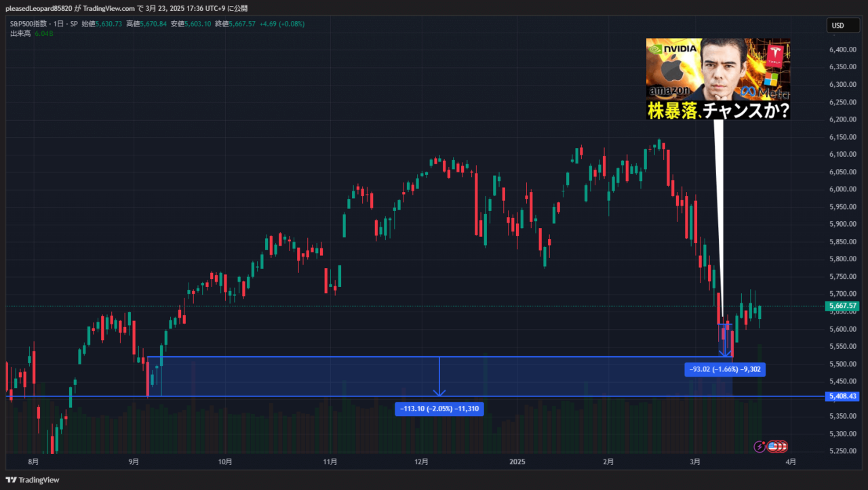Select the -113.10 (-2.05%) measurement label
The width and height of the screenshot is (868, 490).
tap(439, 409)
